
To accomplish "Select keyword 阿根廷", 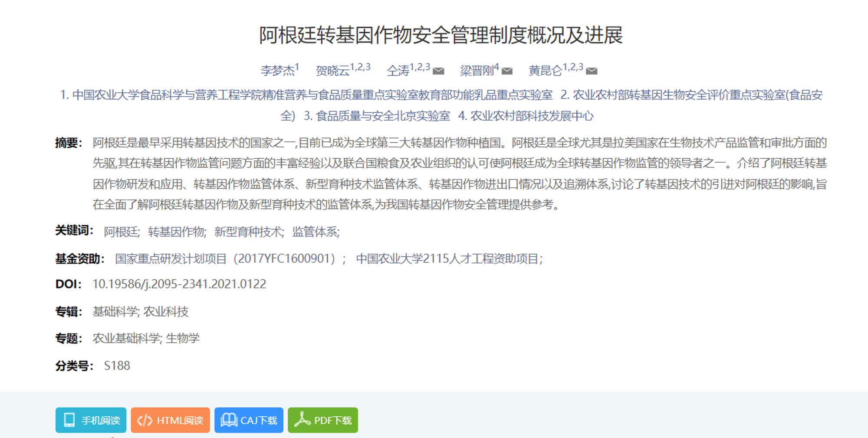I will [122, 232].
